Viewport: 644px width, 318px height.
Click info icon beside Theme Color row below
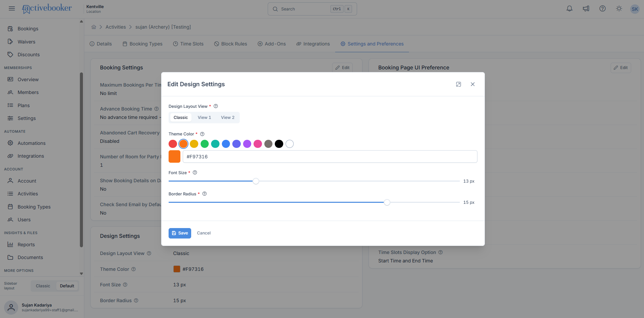click(x=134, y=269)
